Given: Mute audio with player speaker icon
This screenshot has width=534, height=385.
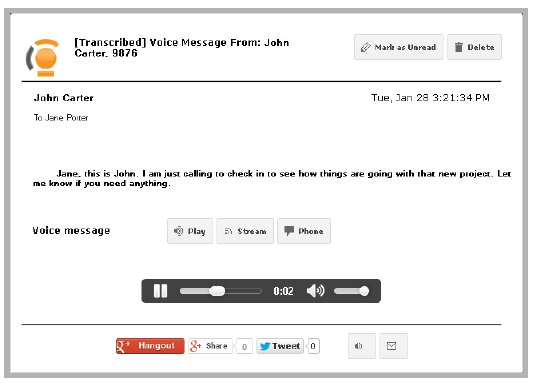Looking at the screenshot, I should click(x=315, y=291).
